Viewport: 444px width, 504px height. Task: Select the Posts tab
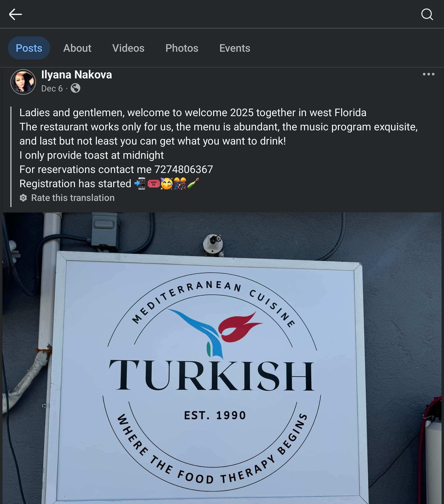[x=29, y=48]
